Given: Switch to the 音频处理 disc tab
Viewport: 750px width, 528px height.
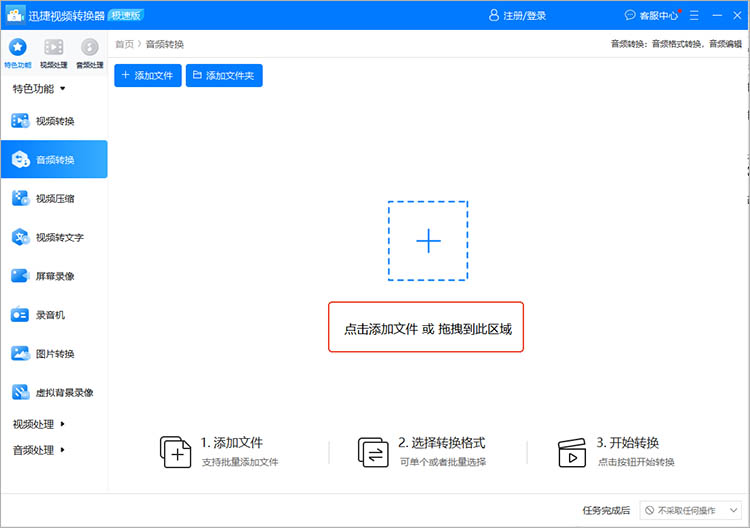Looking at the screenshot, I should (x=89, y=47).
